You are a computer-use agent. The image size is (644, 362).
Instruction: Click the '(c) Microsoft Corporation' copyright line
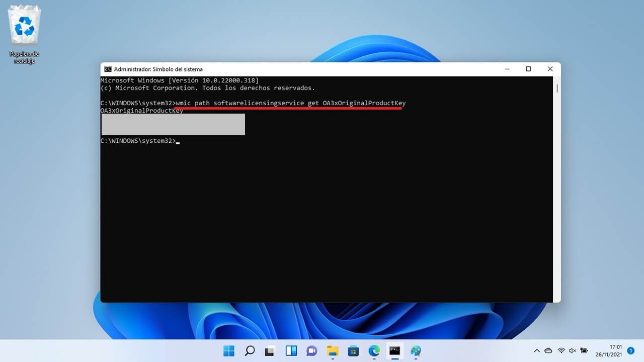(x=208, y=88)
